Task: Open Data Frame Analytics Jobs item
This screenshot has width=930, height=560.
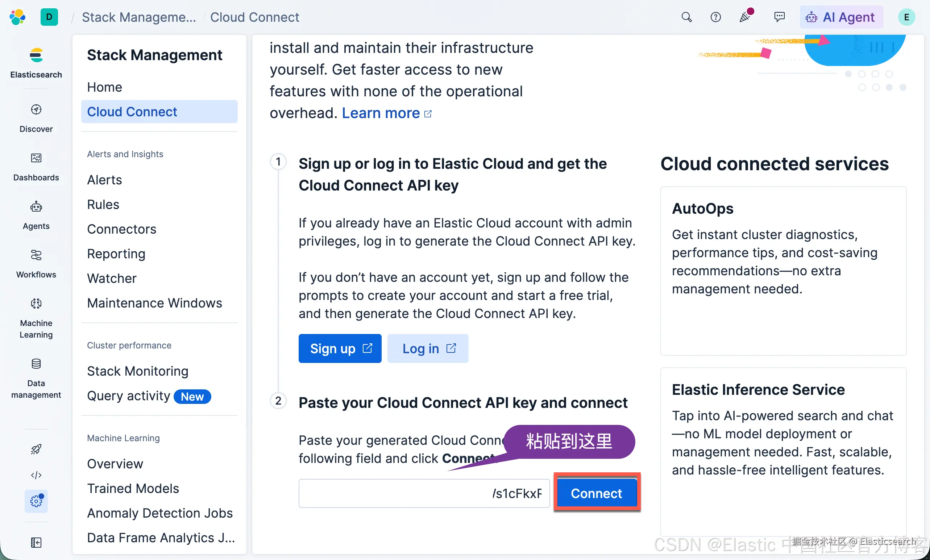Action: pyautogui.click(x=161, y=538)
